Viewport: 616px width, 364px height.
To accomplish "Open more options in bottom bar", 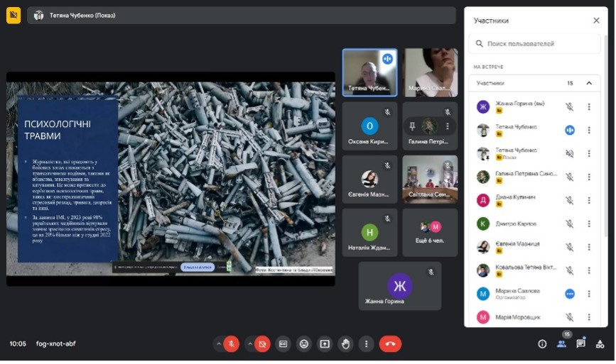I will pos(366,344).
